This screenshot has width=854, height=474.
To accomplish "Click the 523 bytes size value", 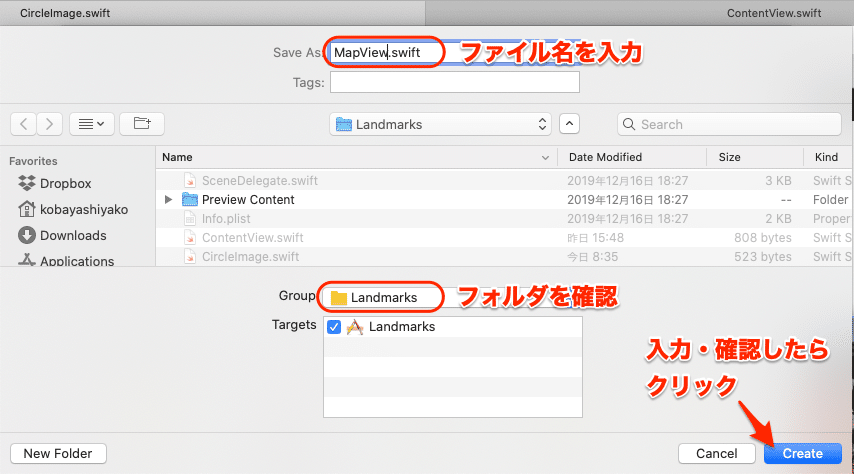I will [762, 257].
